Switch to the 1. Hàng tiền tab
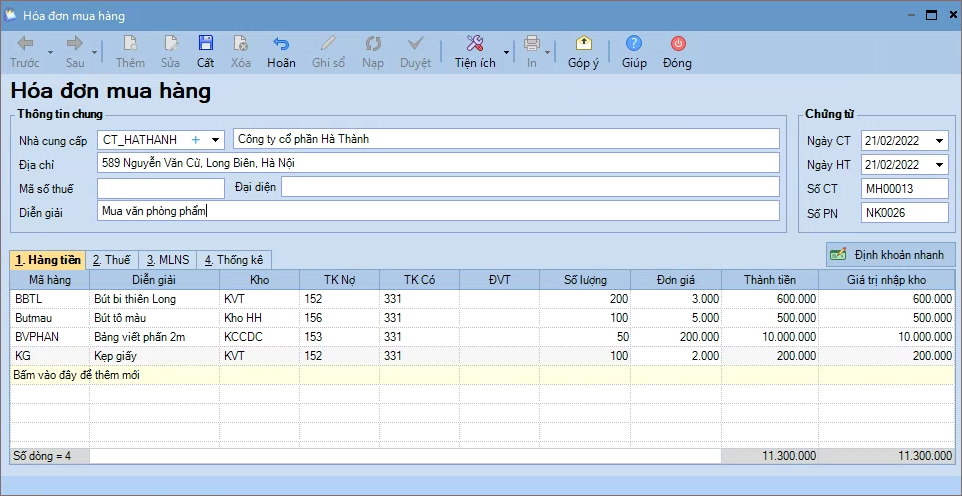The image size is (962, 496). [x=48, y=260]
